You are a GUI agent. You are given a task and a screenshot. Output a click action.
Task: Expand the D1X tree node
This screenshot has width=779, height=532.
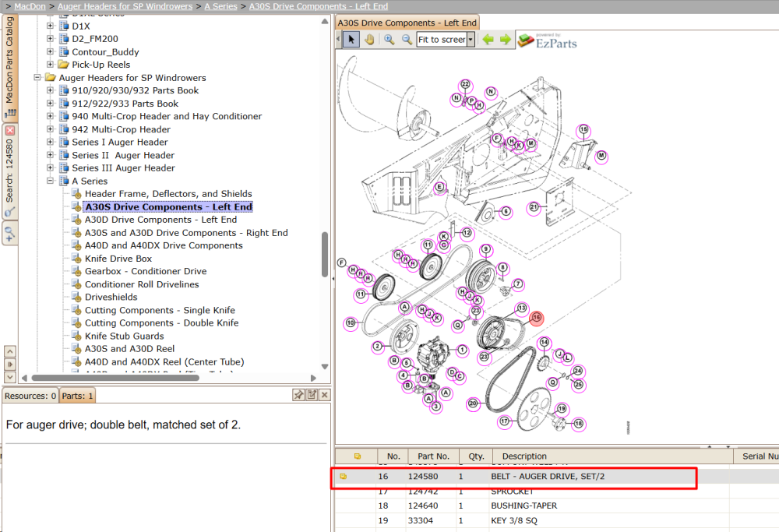pyautogui.click(x=50, y=26)
